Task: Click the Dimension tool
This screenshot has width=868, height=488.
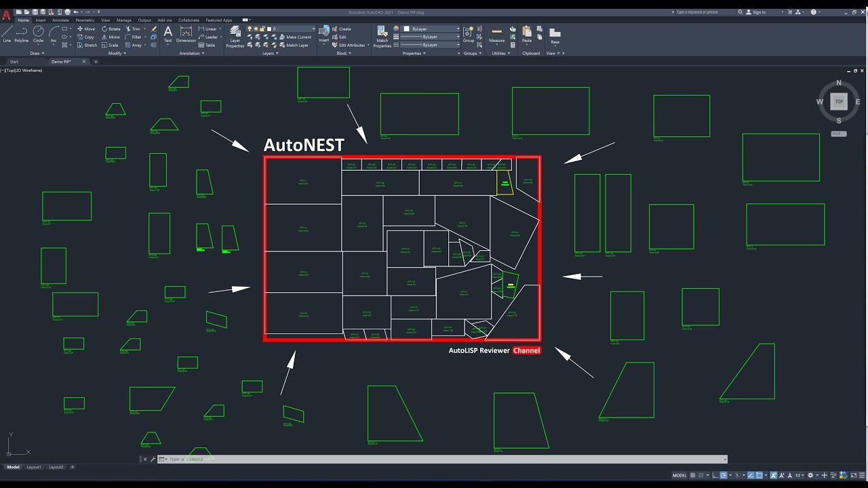Action: point(186,35)
